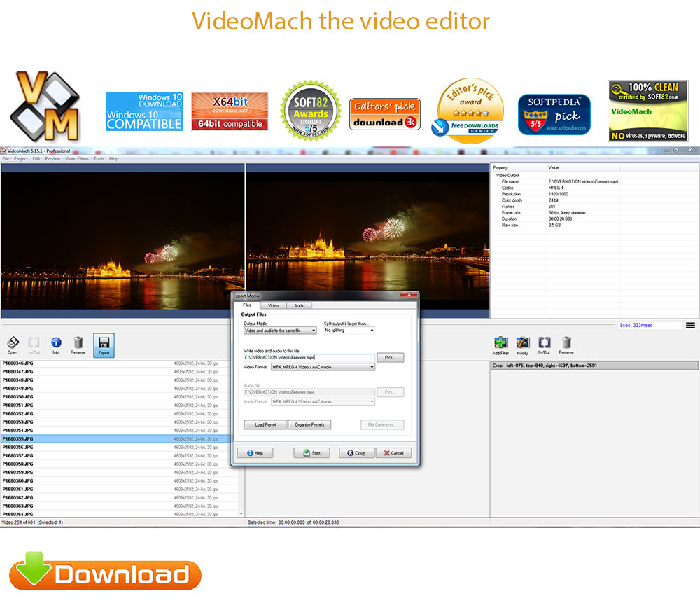Image resolution: width=700 pixels, height=603 pixels.
Task: Click the Duration value 00:00:20.033 in Property panel
Action: [560, 219]
